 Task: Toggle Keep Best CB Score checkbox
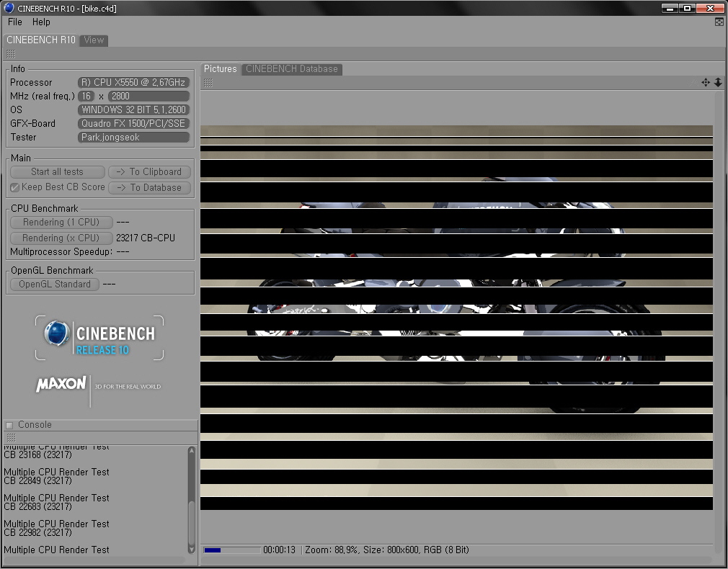[15, 187]
